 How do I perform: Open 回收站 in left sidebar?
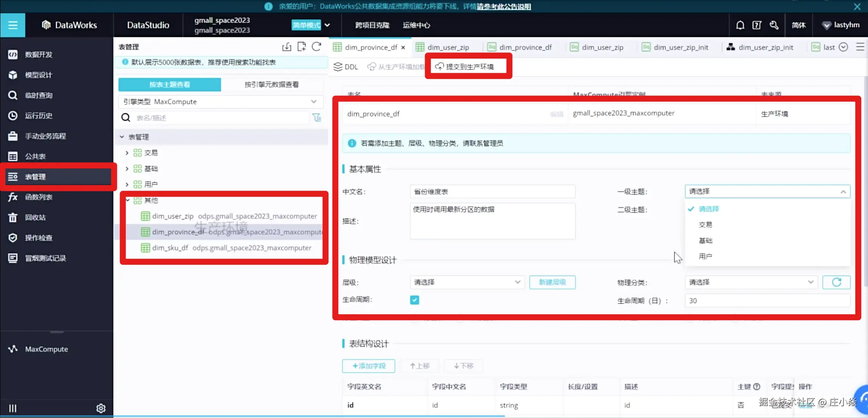(x=35, y=217)
